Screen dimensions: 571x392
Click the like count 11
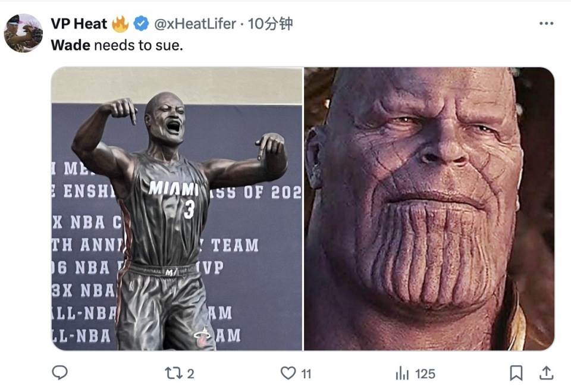click(x=306, y=374)
